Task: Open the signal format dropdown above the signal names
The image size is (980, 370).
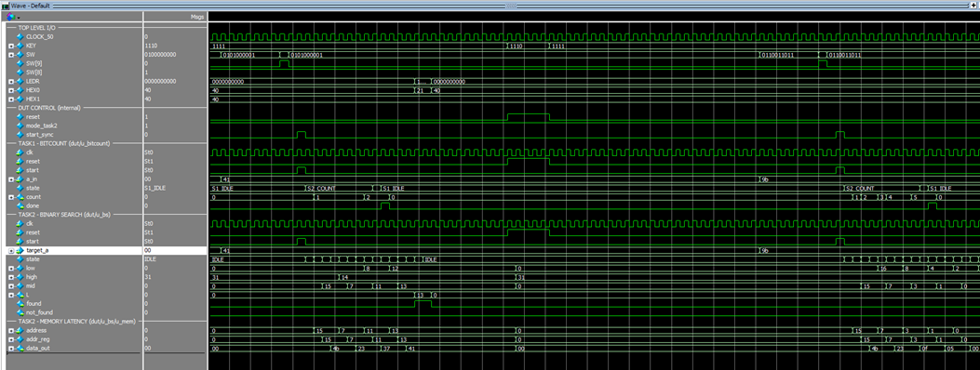Action: [x=12, y=17]
